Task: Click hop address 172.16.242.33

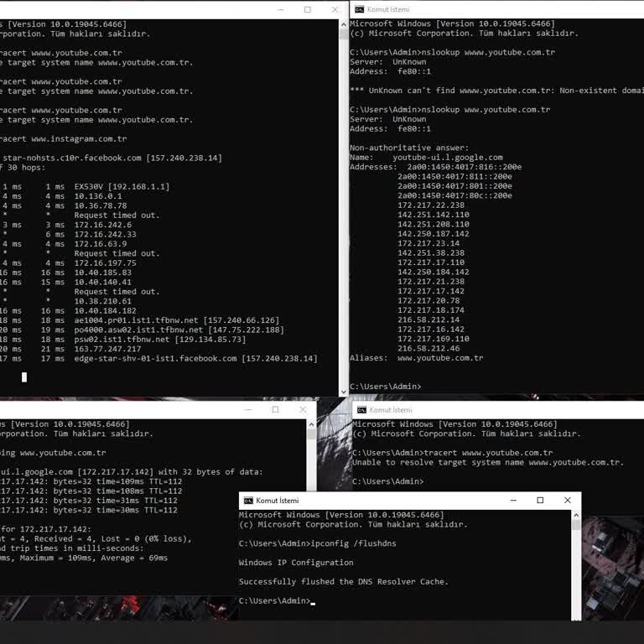Action: [105, 234]
